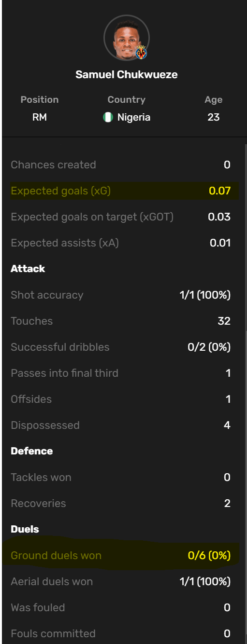This screenshot has height=644, width=247.
Task: Select the Shot accuracy value 1/1 (100%)
Action: (x=205, y=295)
